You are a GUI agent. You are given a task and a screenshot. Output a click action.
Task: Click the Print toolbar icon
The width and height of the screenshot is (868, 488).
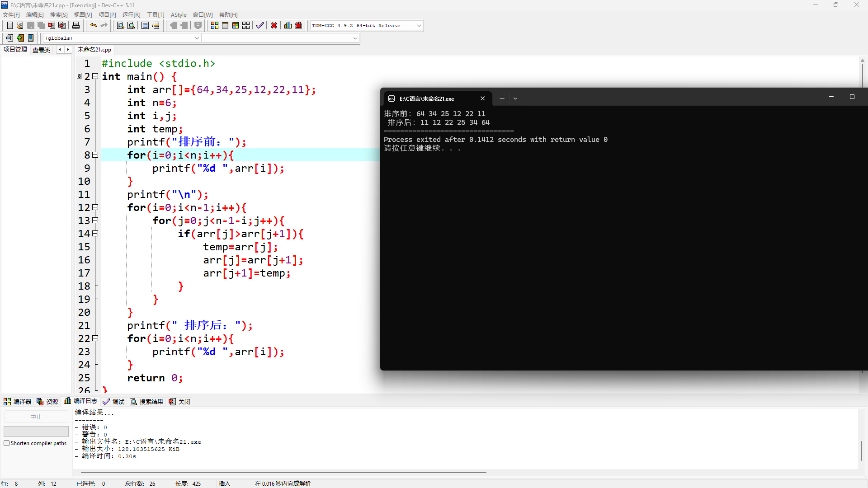click(76, 25)
